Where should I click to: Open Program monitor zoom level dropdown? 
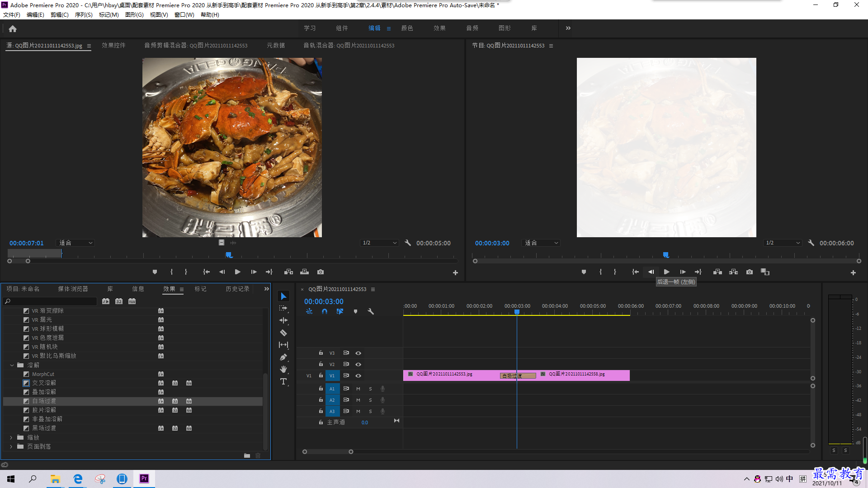[x=541, y=243]
